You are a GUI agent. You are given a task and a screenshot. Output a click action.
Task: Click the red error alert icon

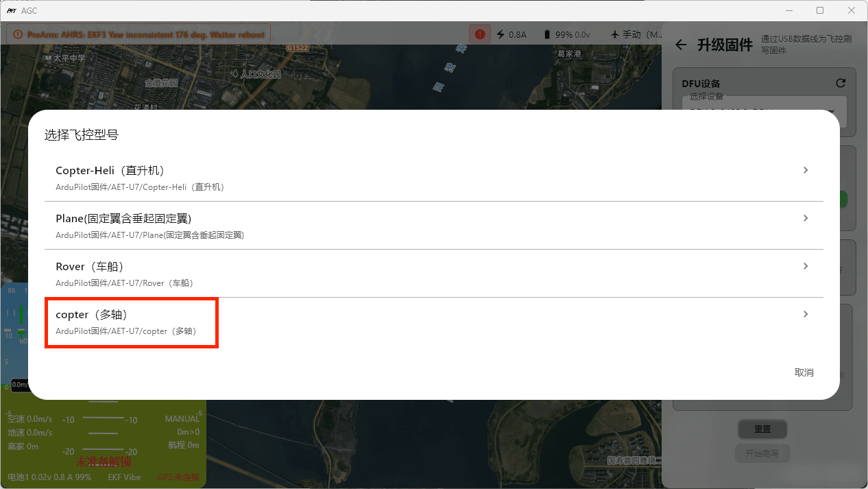479,34
